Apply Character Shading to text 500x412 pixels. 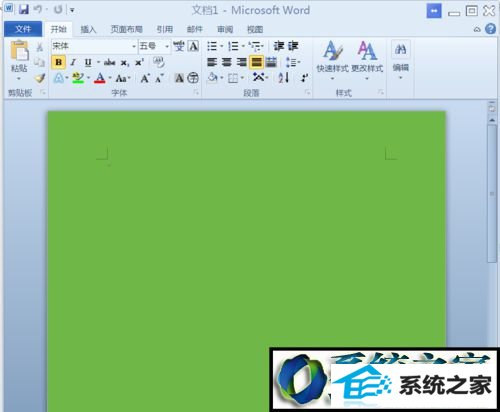point(179,78)
